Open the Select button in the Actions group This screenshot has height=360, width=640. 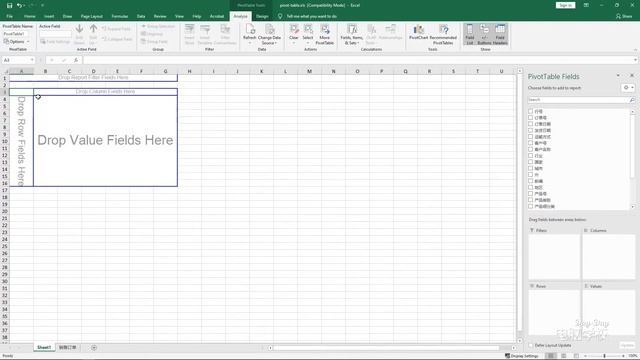[308, 34]
